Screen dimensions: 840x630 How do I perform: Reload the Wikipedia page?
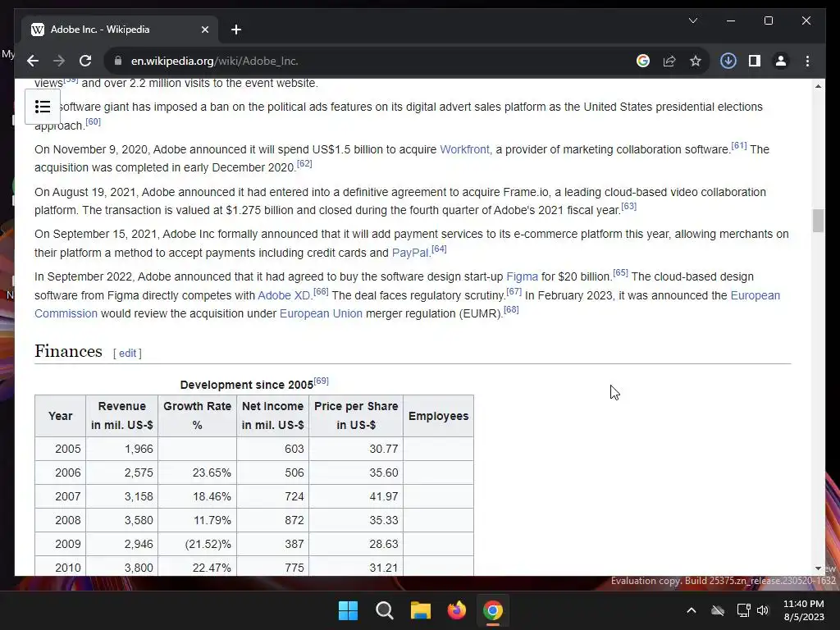point(85,61)
